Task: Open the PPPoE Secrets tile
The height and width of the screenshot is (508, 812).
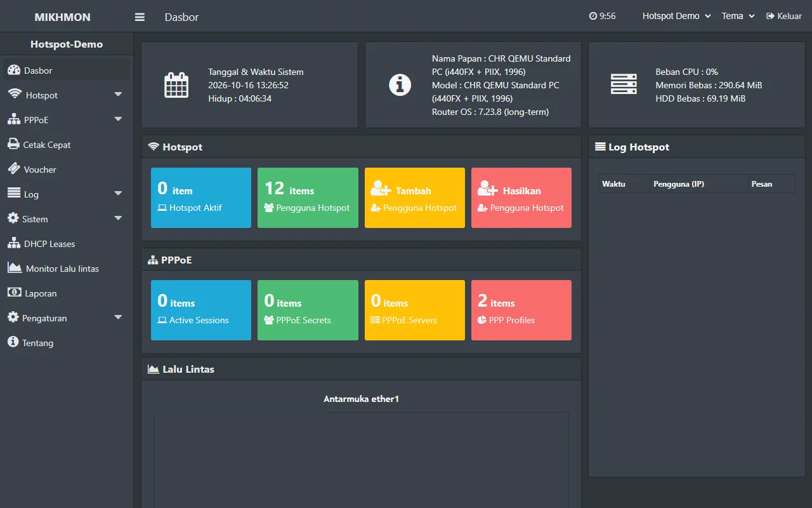Action: [308, 310]
